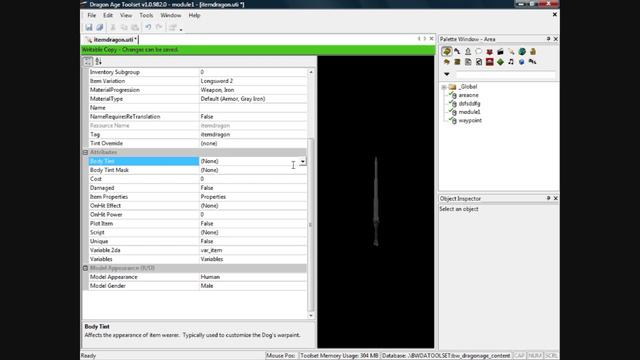640x360 pixels.
Task: Select the clapperboard cutscene palette icon
Action: (500, 51)
